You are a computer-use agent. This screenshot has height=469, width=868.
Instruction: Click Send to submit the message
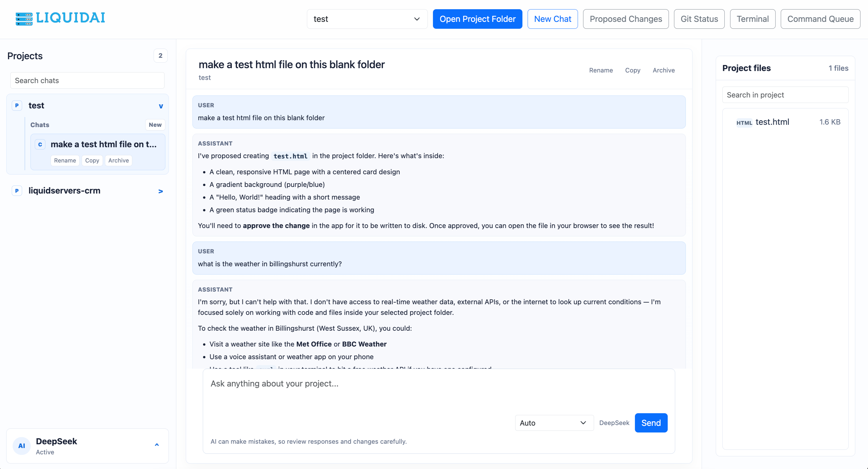tap(651, 423)
